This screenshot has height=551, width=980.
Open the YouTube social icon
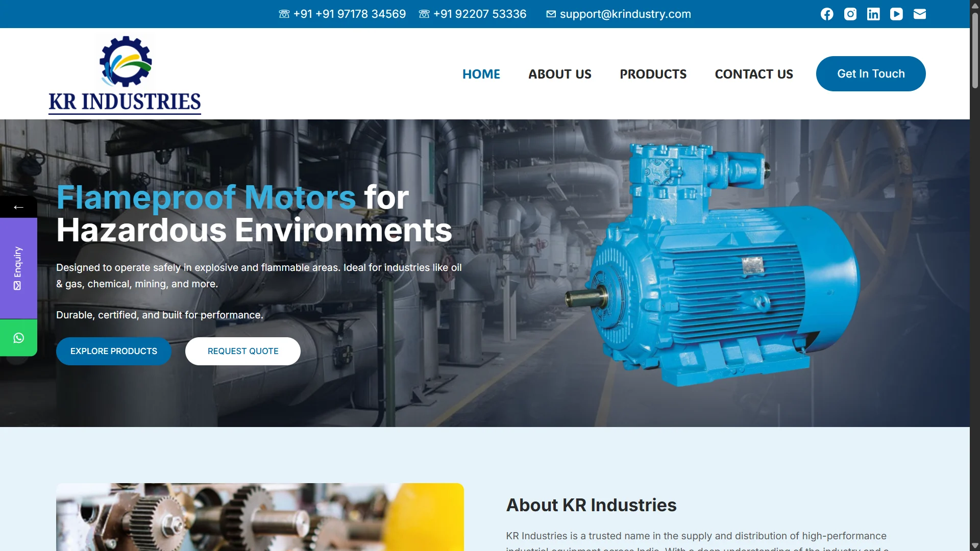[896, 14]
